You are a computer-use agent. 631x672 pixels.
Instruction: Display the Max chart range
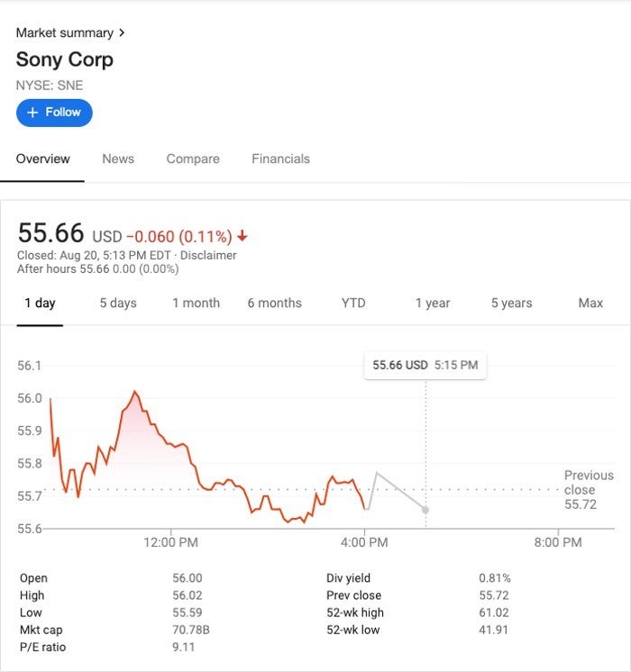coord(590,303)
